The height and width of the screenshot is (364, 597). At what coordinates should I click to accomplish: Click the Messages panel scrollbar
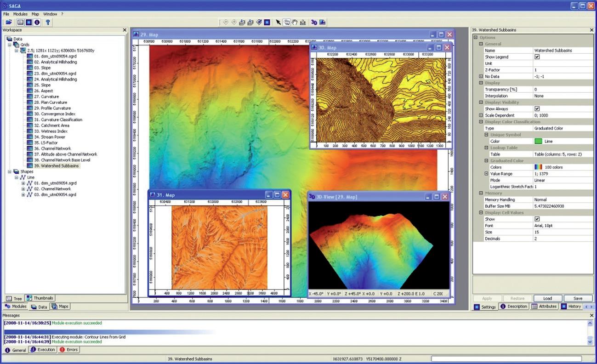[x=590, y=332]
